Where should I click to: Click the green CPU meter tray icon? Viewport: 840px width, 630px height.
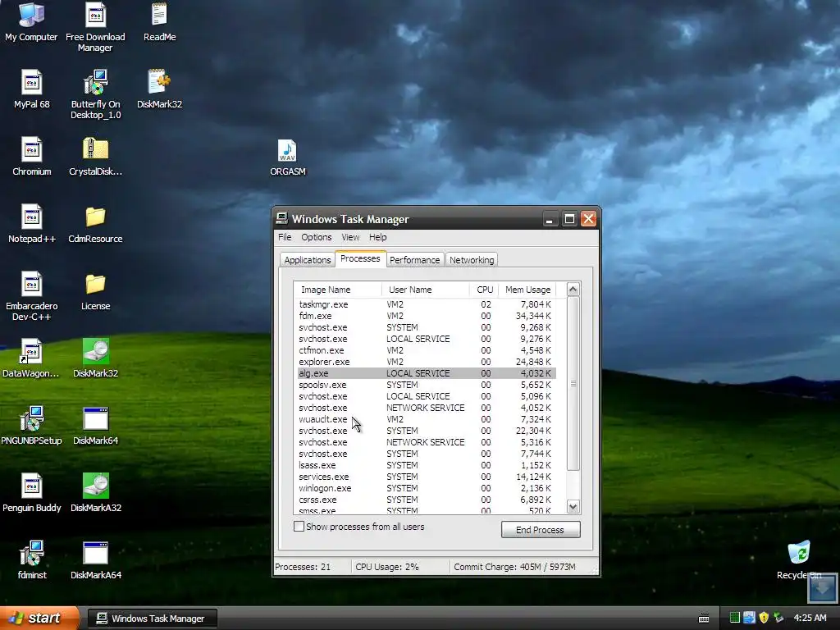coord(734,618)
